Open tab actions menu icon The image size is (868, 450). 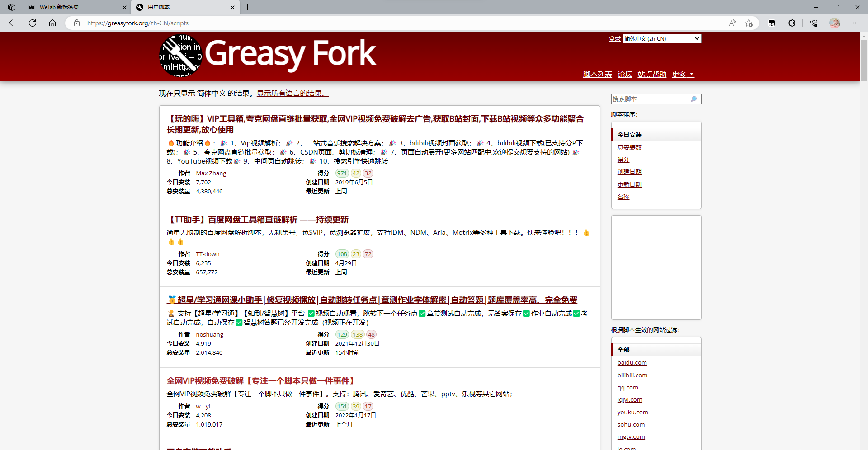pos(12,7)
